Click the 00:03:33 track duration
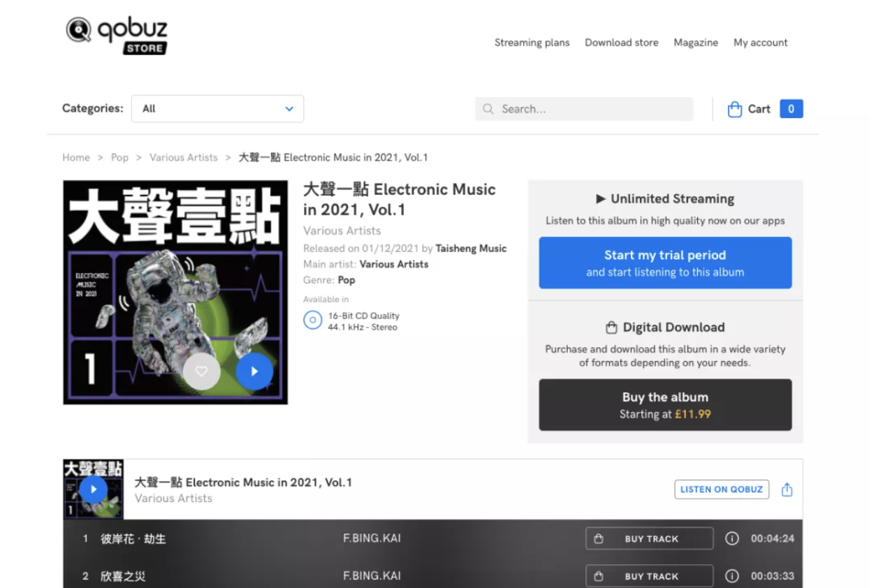 point(773,577)
